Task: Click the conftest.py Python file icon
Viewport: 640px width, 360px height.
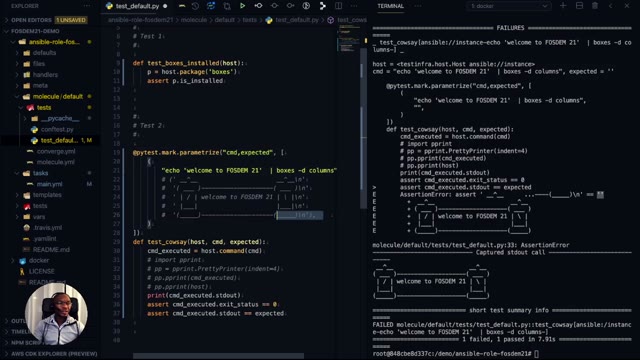Action: point(34,129)
